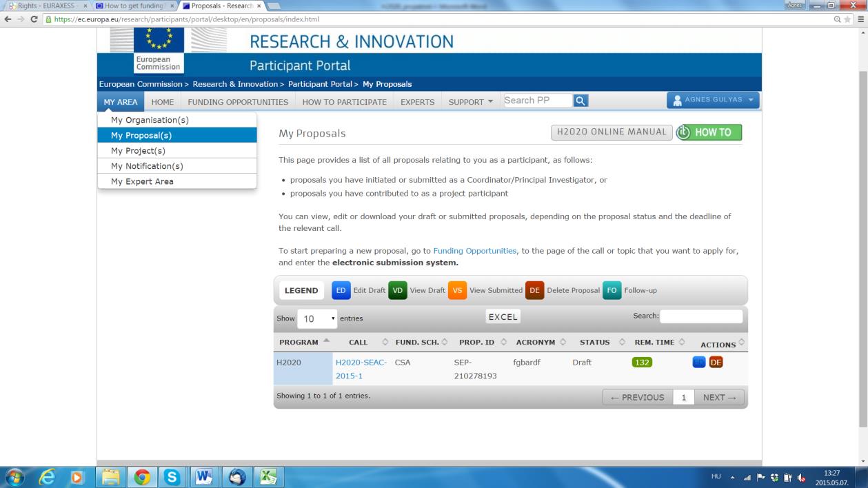This screenshot has height=488, width=868.
Task: Sort by PROP. ID column header
Action: tap(482, 343)
